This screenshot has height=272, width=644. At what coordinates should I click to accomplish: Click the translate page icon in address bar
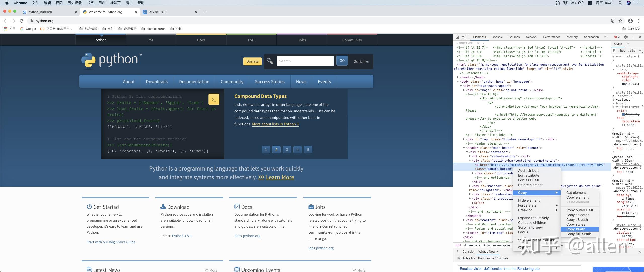[612, 21]
